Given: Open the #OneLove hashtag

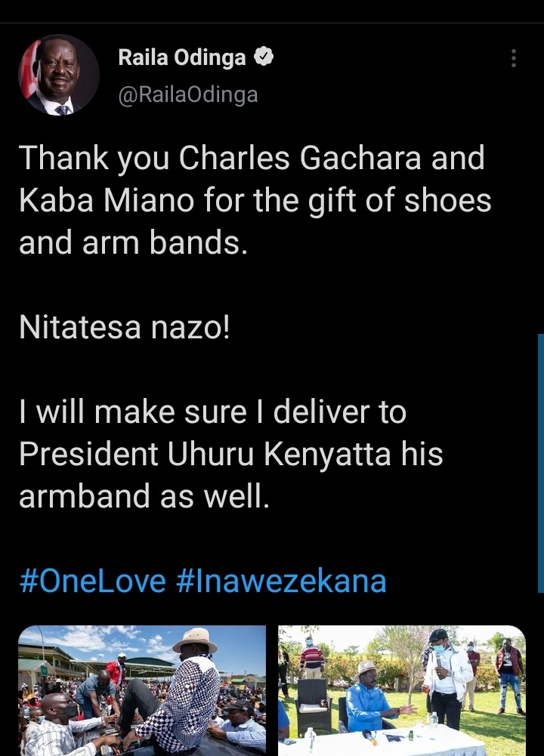Looking at the screenshot, I should (93, 581).
